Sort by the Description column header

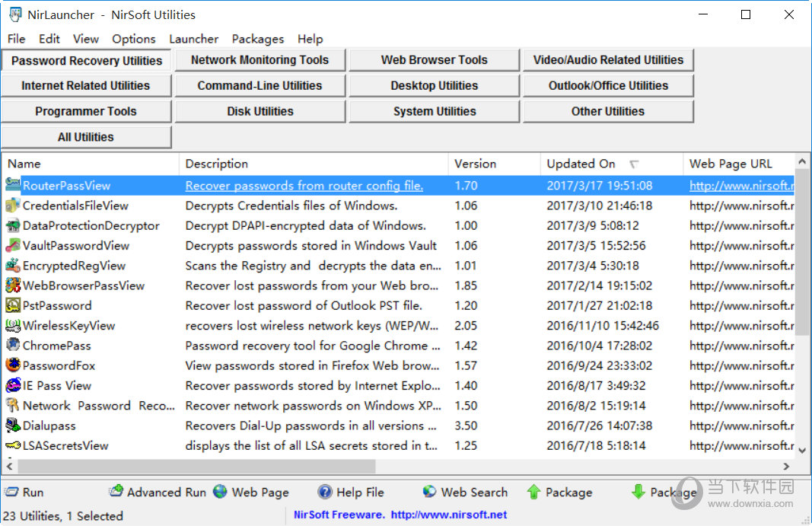click(314, 164)
